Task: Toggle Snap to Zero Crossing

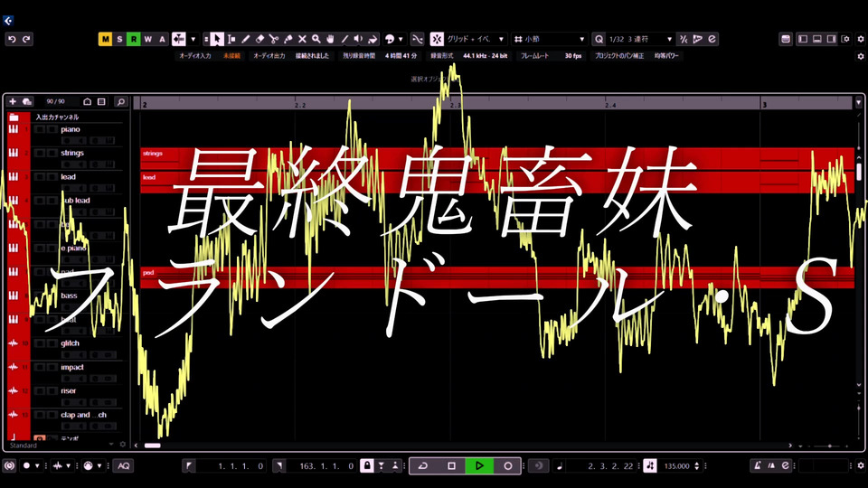Action: (x=417, y=39)
